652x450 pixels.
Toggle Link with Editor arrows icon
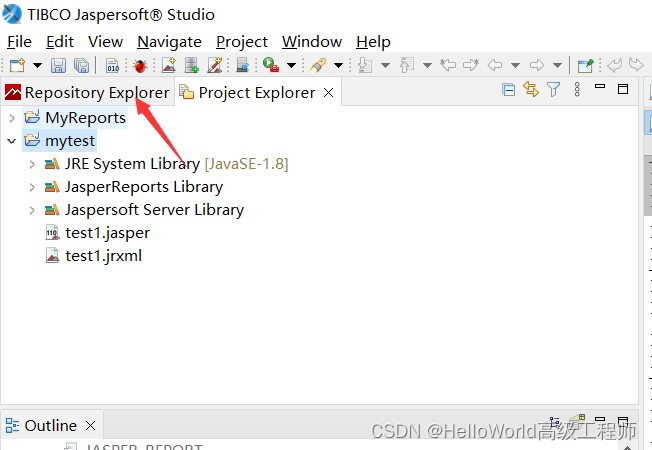(531, 89)
